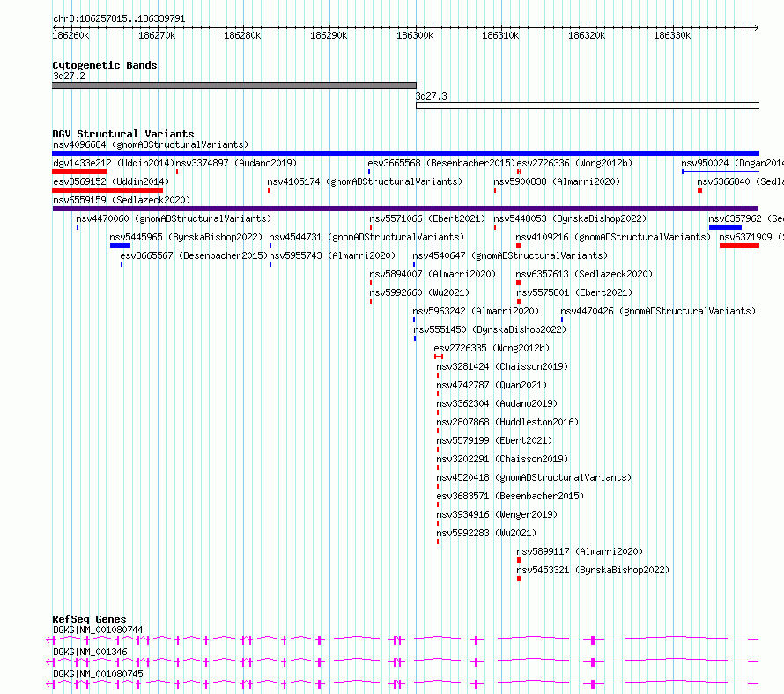The image size is (784, 694).
Task: Open nsv5448053 (ByrskaBishop2022) label
Action: pyautogui.click(x=570, y=219)
